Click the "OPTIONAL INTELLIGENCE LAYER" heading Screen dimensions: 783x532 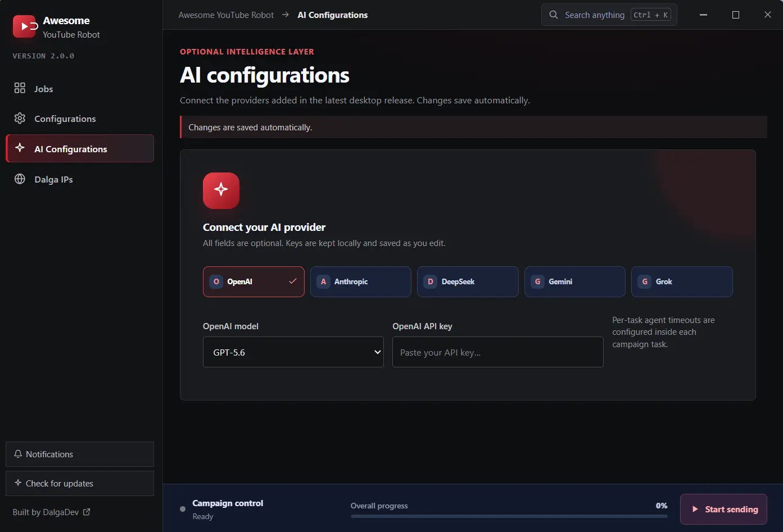point(247,51)
